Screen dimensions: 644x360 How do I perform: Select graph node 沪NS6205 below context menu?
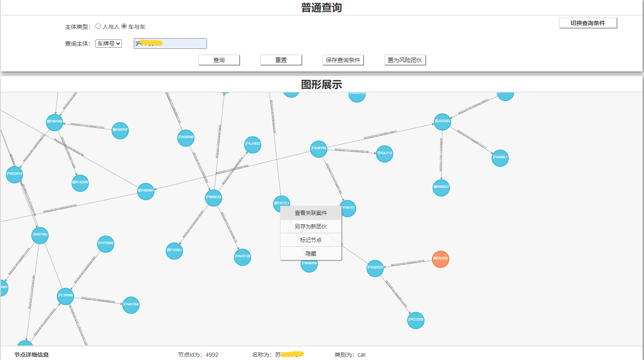pos(309,266)
